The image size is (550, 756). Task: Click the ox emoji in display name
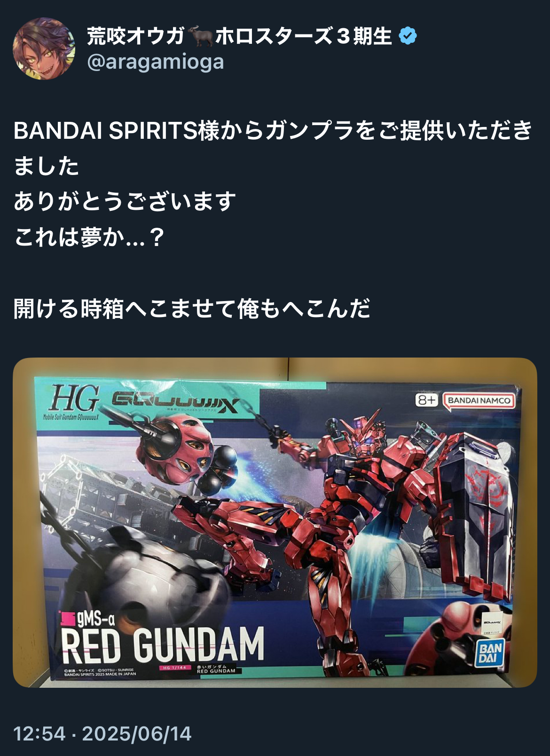click(200, 36)
